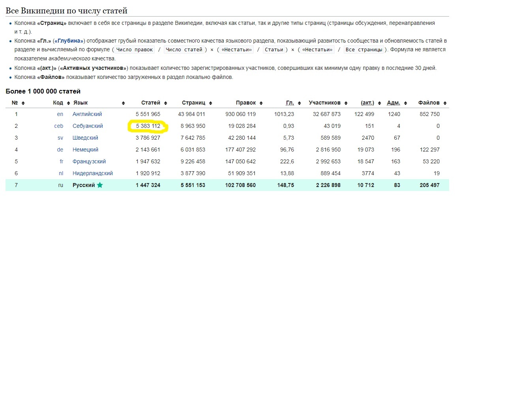
Task: Open the Английский language link
Action: pyautogui.click(x=87, y=114)
